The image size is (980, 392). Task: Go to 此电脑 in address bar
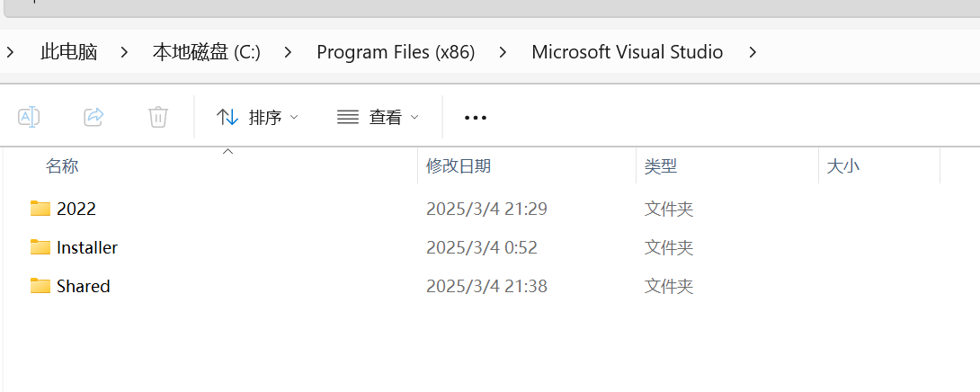[68, 52]
